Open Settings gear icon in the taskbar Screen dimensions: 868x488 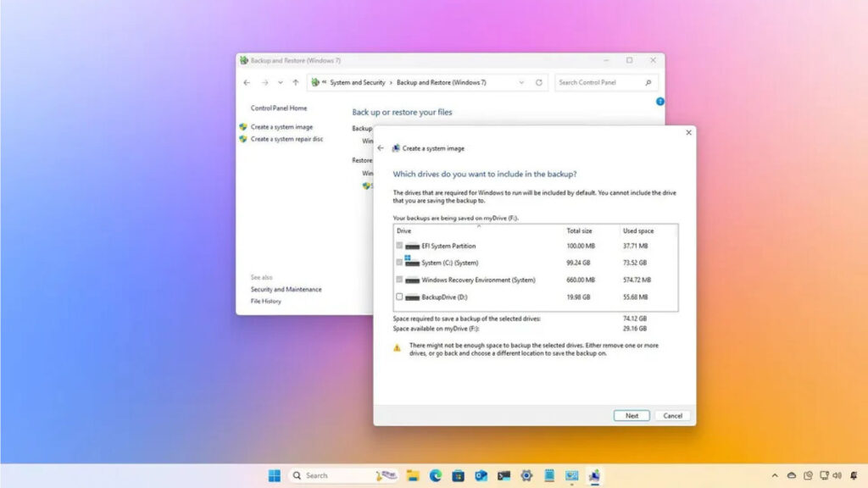[526, 475]
